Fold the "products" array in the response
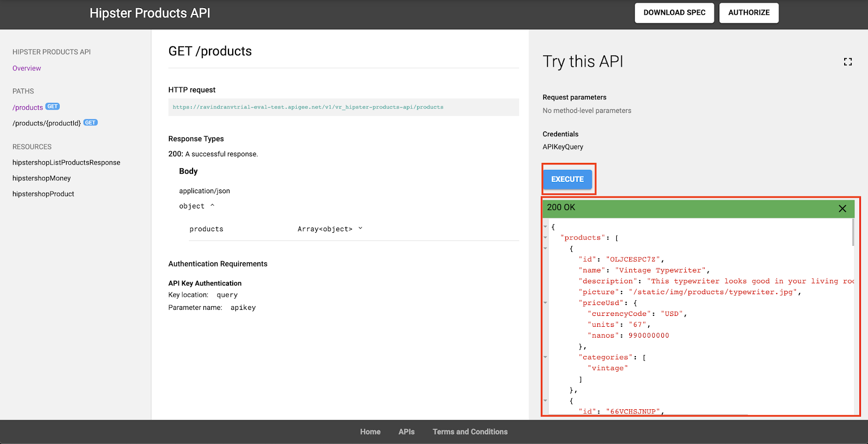Image resolution: width=868 pixels, height=444 pixels. tap(545, 238)
